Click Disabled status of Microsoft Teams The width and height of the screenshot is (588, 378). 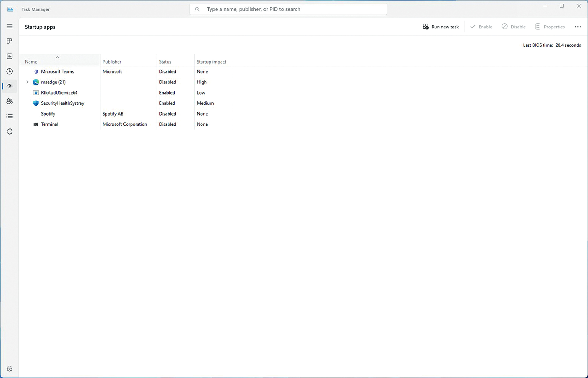point(168,71)
